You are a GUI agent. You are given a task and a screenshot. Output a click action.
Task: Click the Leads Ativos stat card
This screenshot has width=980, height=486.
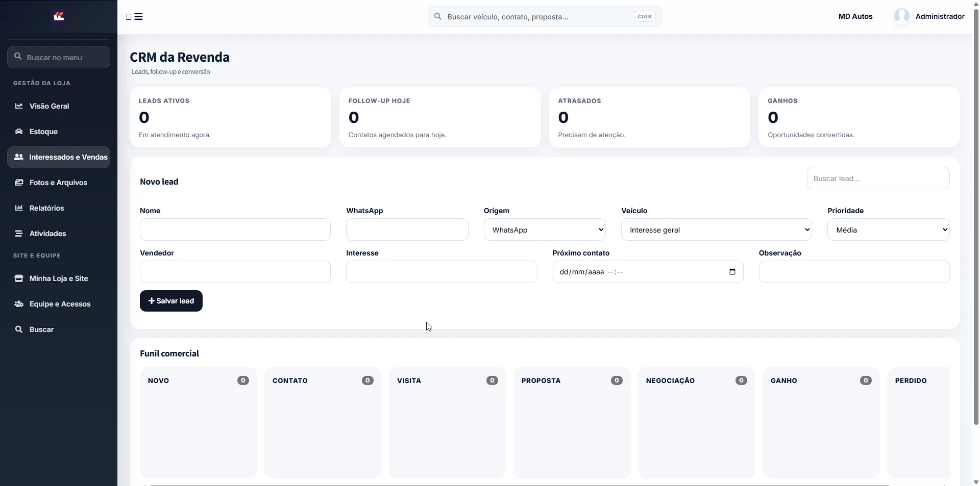(230, 117)
